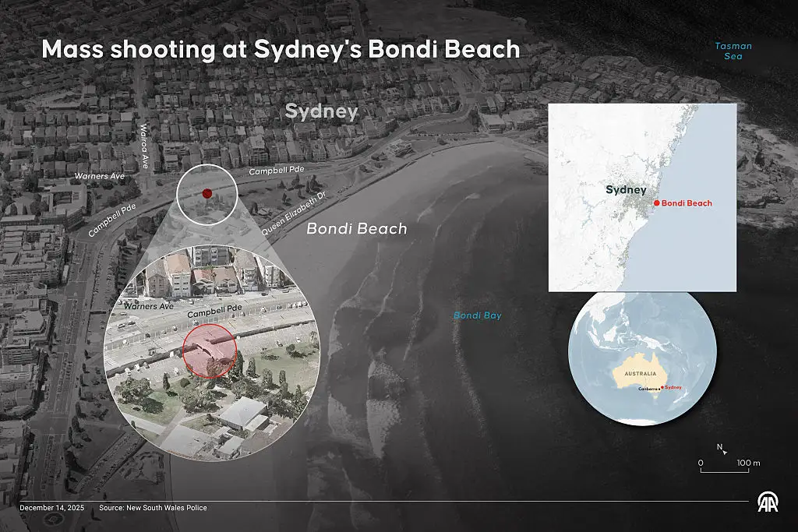
Task: Select the red incident circle in the magnifier
Action: click(x=210, y=351)
